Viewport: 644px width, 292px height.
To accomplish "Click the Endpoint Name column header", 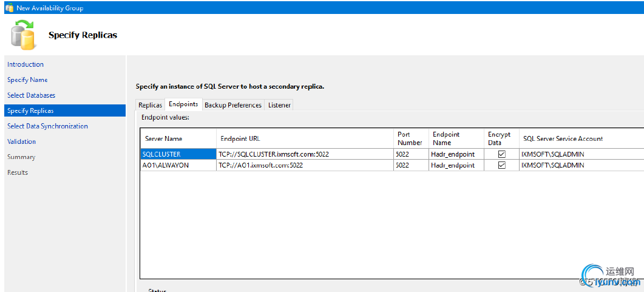I will pyautogui.click(x=456, y=138).
